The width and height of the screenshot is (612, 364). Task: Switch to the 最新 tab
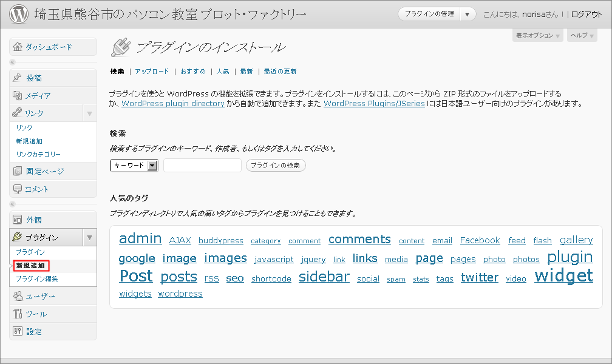tap(246, 72)
